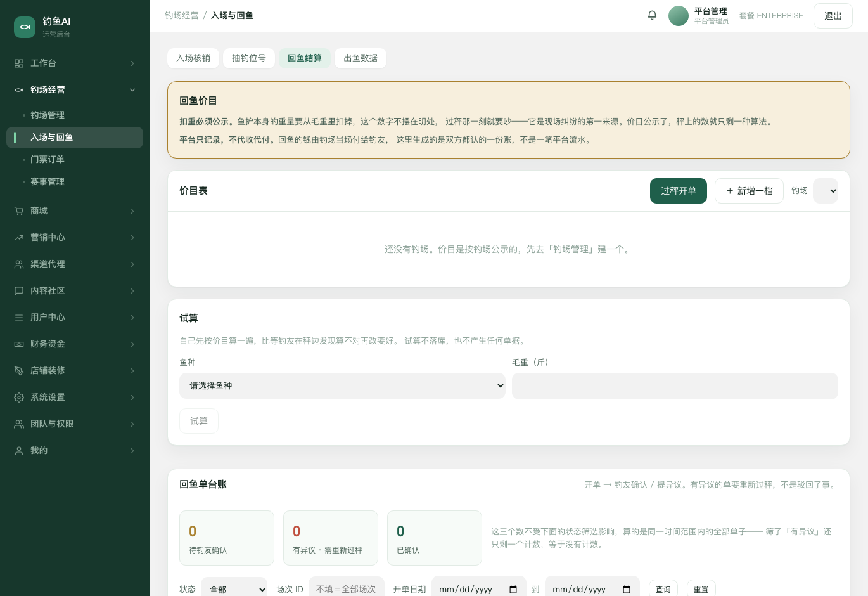Viewport: 868px width, 596px height.
Task: Expand the 渠道代理 menu chevron
Action: 132,264
